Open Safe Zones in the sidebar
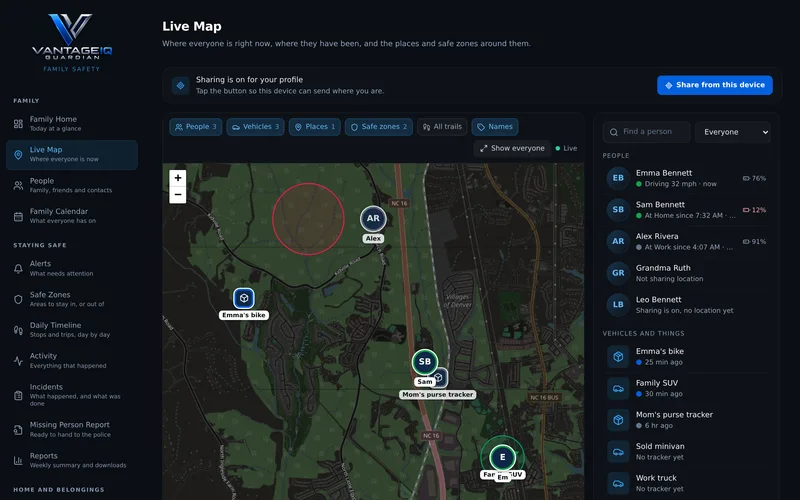This screenshot has height=500, width=800. (72, 299)
